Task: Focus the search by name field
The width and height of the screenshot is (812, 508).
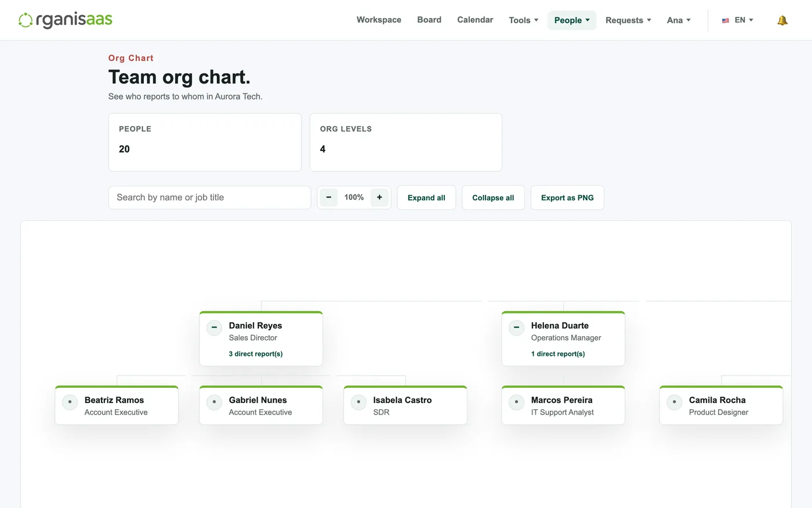Action: click(210, 197)
